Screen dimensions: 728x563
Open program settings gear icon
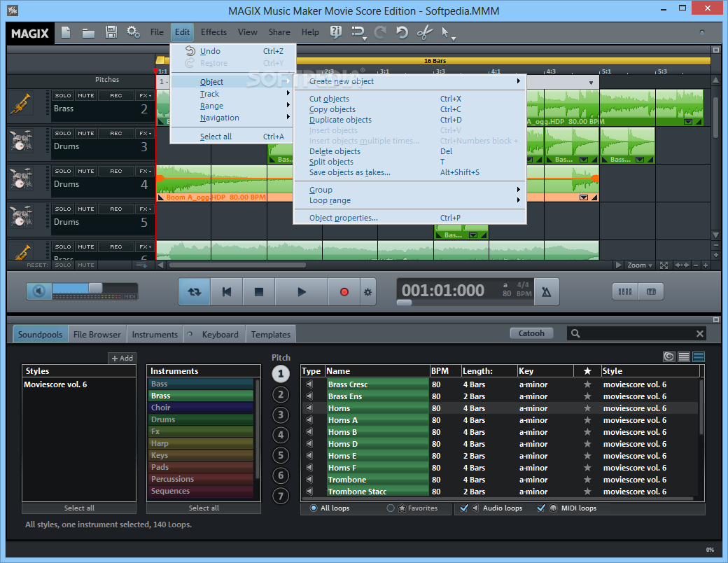click(133, 32)
